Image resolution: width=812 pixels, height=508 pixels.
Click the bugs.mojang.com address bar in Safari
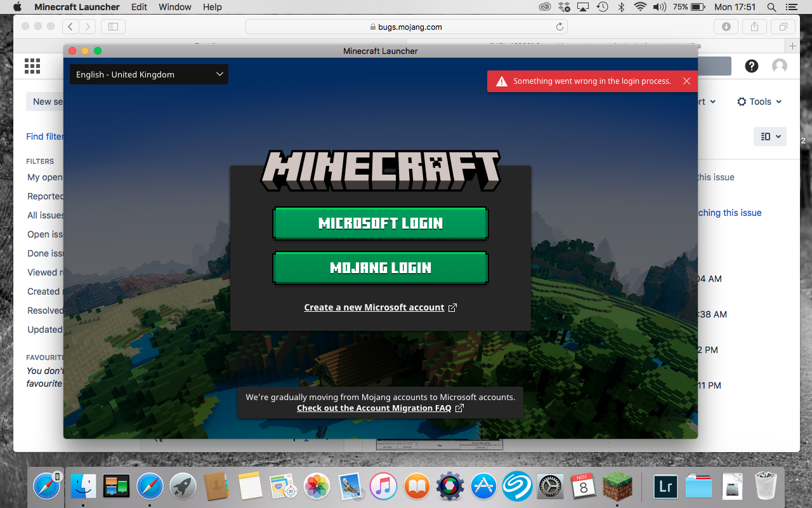click(406, 27)
